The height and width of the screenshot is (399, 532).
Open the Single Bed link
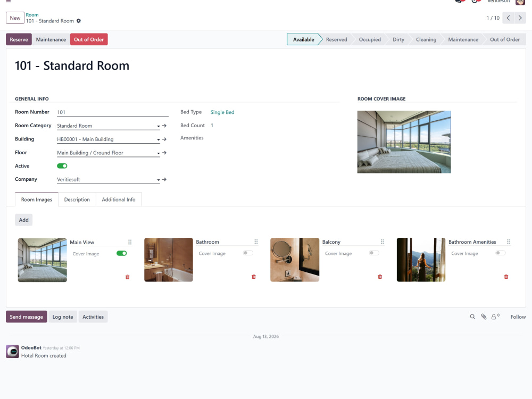click(x=222, y=112)
